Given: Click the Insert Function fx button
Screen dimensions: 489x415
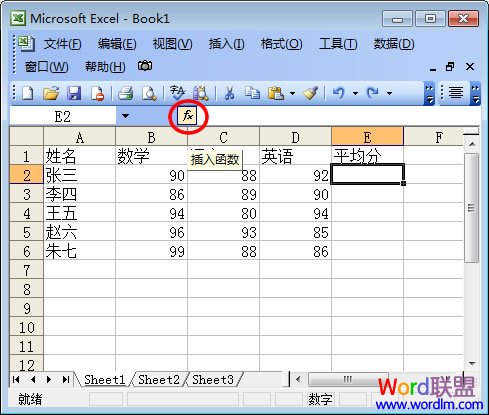Looking at the screenshot, I should click(188, 116).
